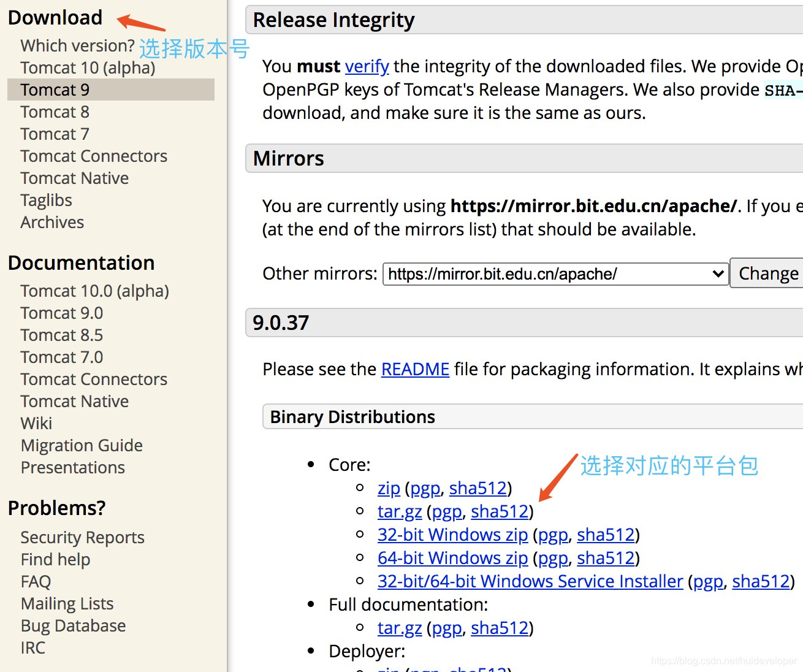Go to the Taglibs download page

[x=46, y=200]
